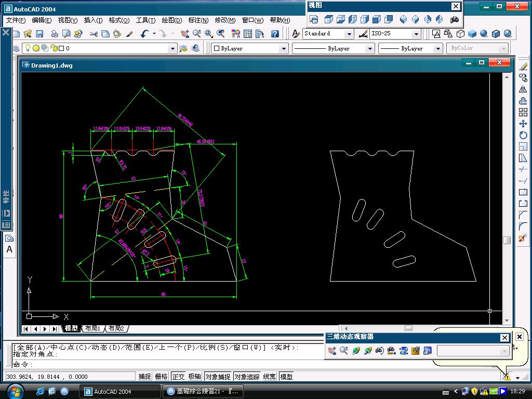Select the Rotate tool in modify toolbar
This screenshot has height=399, width=532.
[x=523, y=135]
